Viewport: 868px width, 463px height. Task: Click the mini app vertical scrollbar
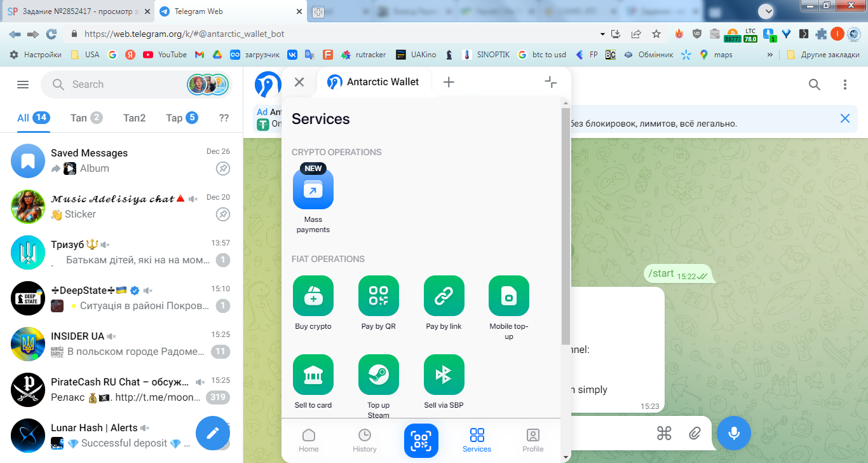(x=566, y=226)
